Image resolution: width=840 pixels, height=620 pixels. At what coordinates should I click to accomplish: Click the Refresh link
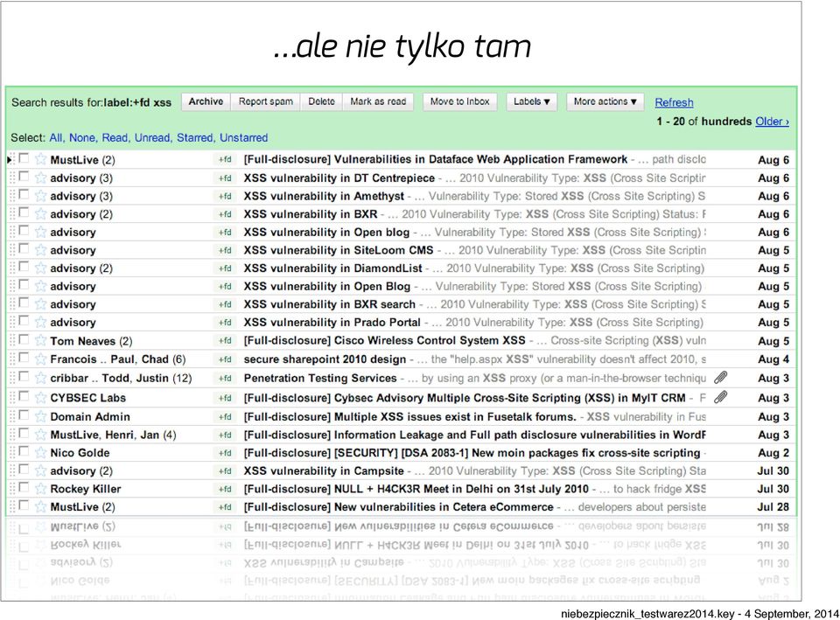point(674,102)
